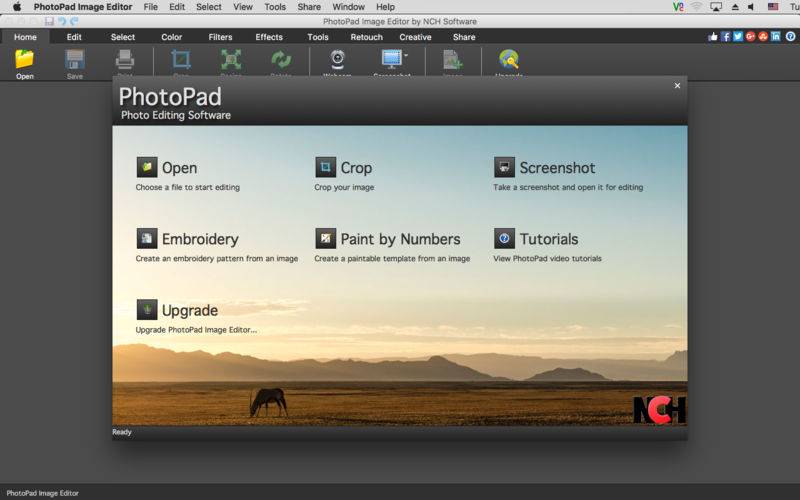Click 'Upgrade PhotoPad Image Editor...' link
The width and height of the screenshot is (800, 500).
coord(196,330)
